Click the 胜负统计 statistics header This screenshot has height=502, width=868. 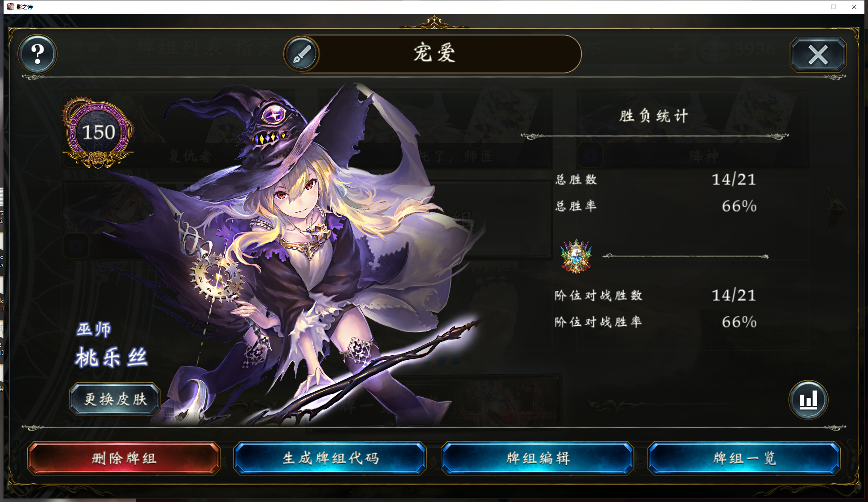[654, 116]
